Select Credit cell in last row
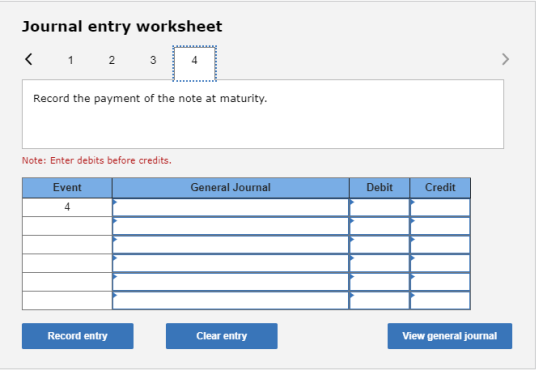This screenshot has height=375, width=560. click(x=440, y=300)
